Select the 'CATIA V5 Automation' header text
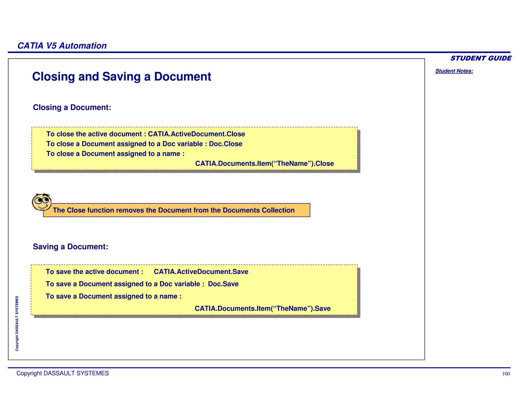Screen dimensions: 532x411 (62, 46)
